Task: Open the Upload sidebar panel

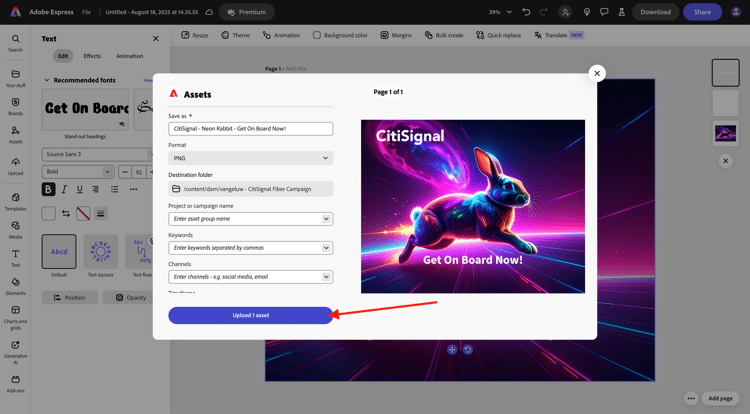Action: tap(15, 166)
